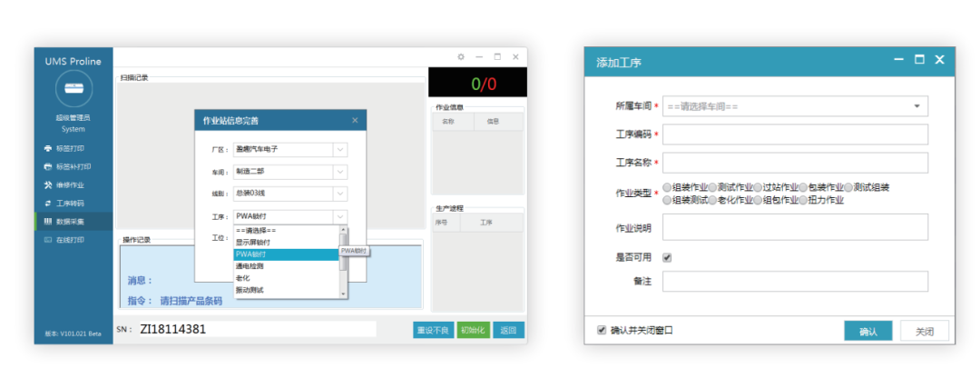Click the 工序 list scroll-down arrow
980x368 pixels.
(x=343, y=294)
